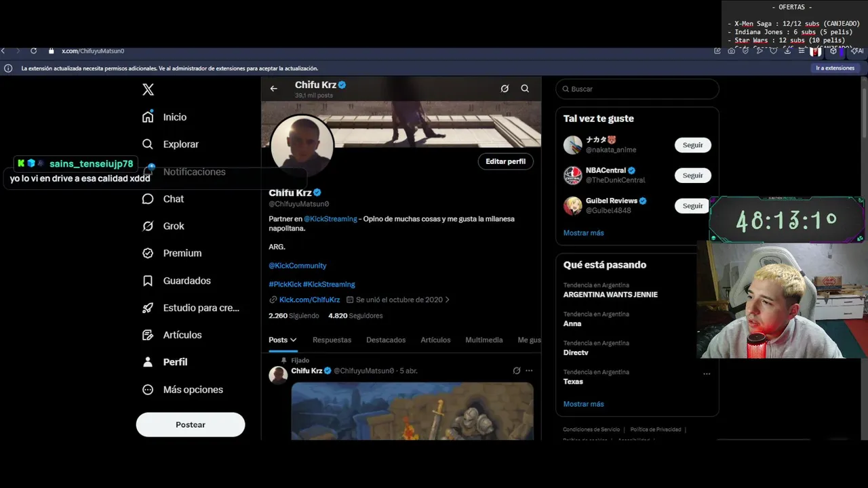Open the X logo home link
This screenshot has width=868, height=488.
148,89
